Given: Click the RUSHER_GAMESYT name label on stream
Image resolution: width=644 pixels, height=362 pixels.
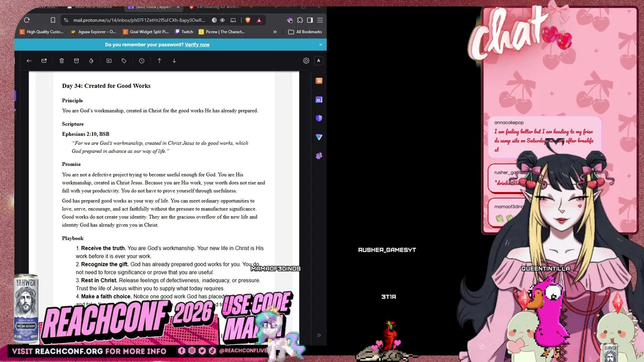Looking at the screenshot, I should tap(387, 250).
